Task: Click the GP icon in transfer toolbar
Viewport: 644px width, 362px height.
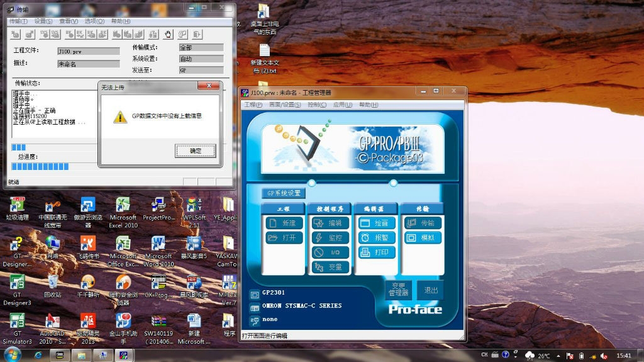Action: (x=182, y=34)
